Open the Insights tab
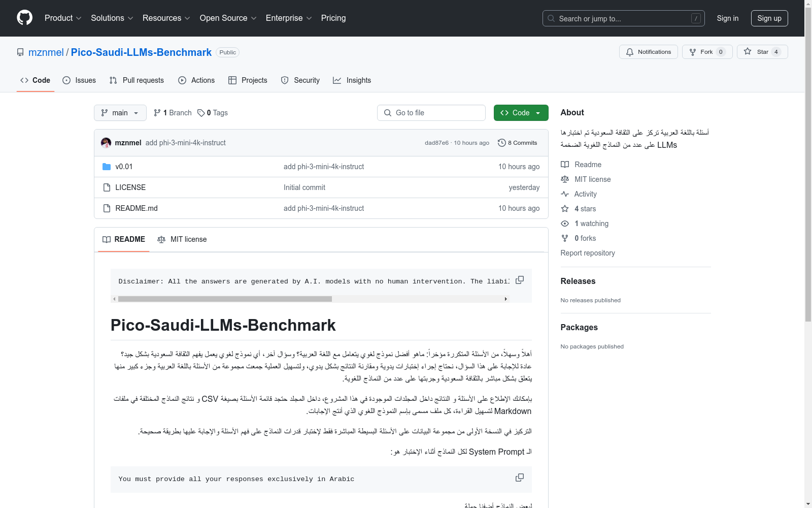The height and width of the screenshot is (508, 812). (x=352, y=80)
